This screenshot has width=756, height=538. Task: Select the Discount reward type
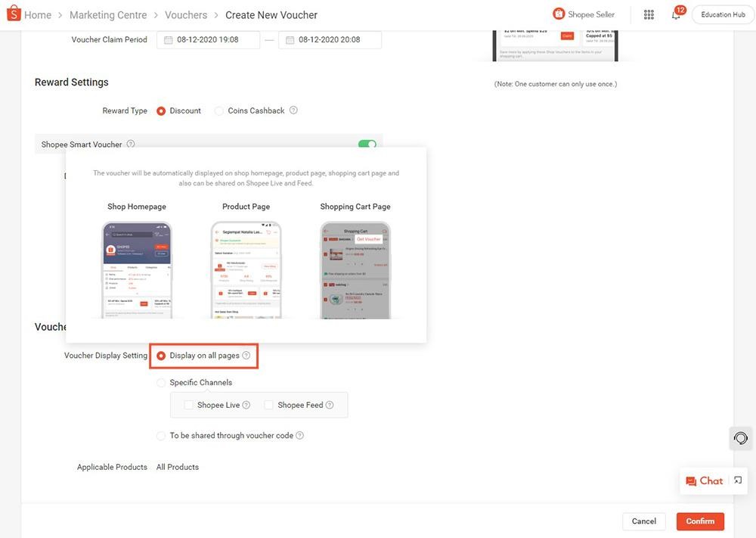point(161,111)
